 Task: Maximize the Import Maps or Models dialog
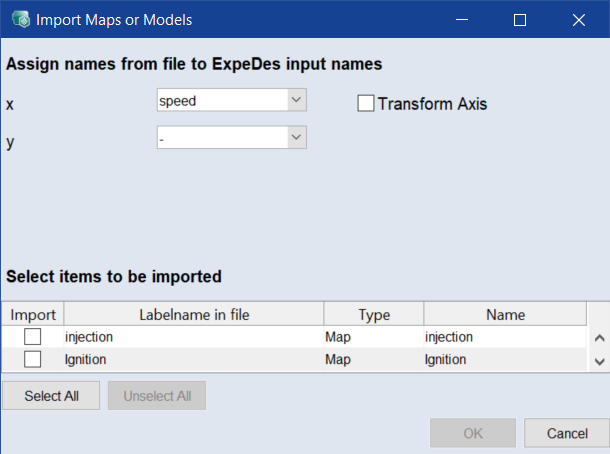[x=520, y=19]
